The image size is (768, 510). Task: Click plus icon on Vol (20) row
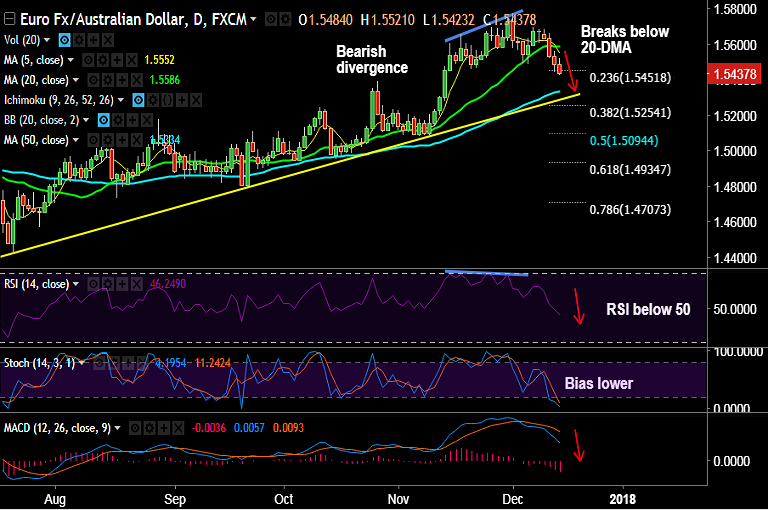tap(93, 40)
